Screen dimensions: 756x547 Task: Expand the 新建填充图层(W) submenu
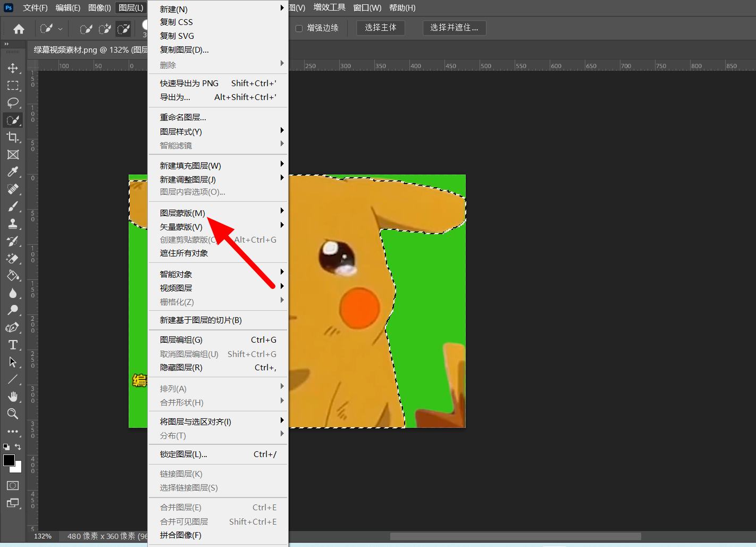point(218,165)
